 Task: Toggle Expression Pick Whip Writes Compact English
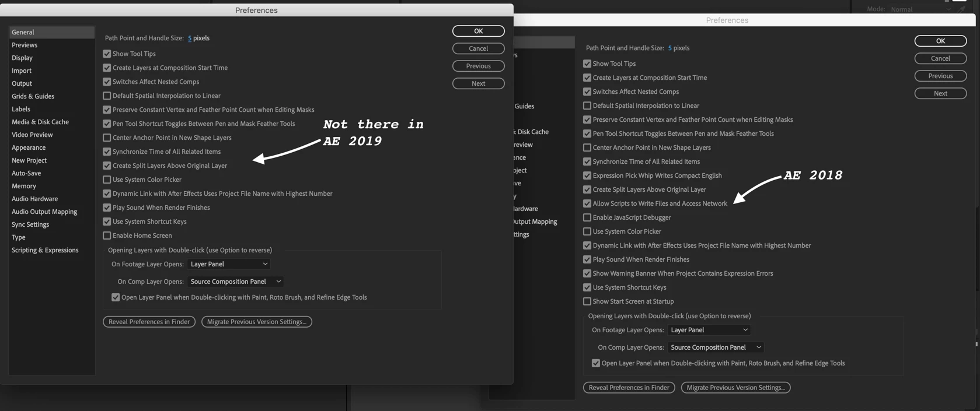[x=587, y=175]
